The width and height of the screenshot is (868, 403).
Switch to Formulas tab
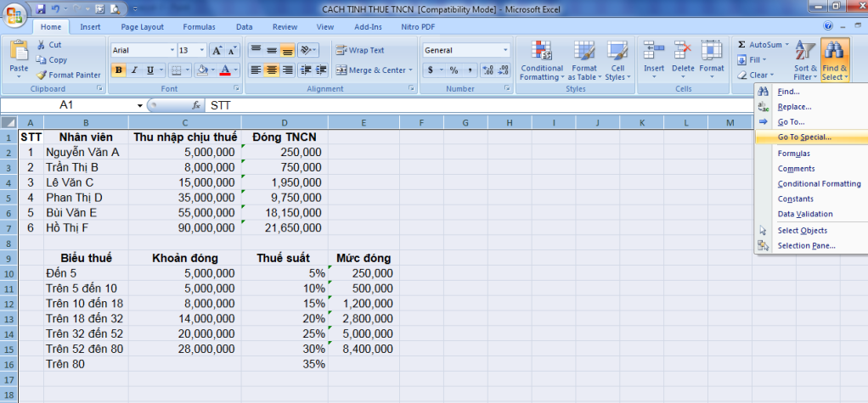pyautogui.click(x=200, y=26)
